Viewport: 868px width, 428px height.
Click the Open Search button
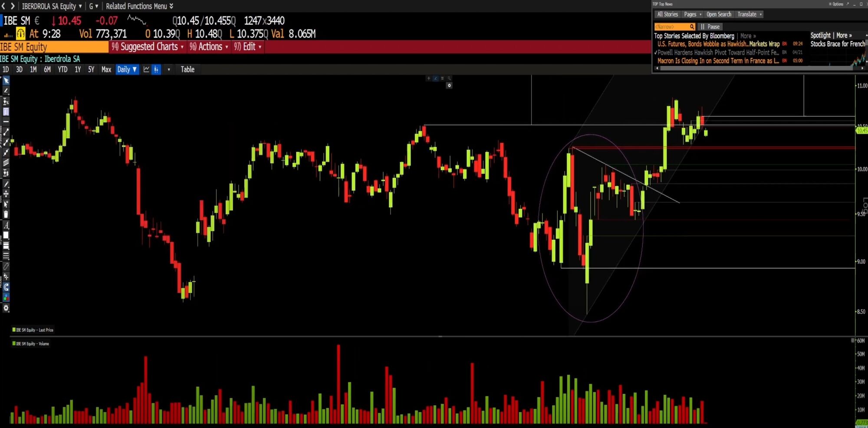[719, 14]
